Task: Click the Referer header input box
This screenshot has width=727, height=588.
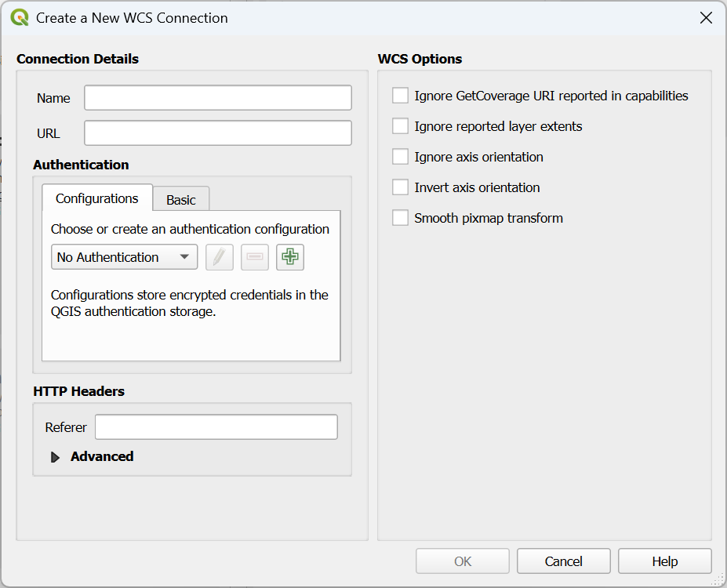Action: click(216, 427)
